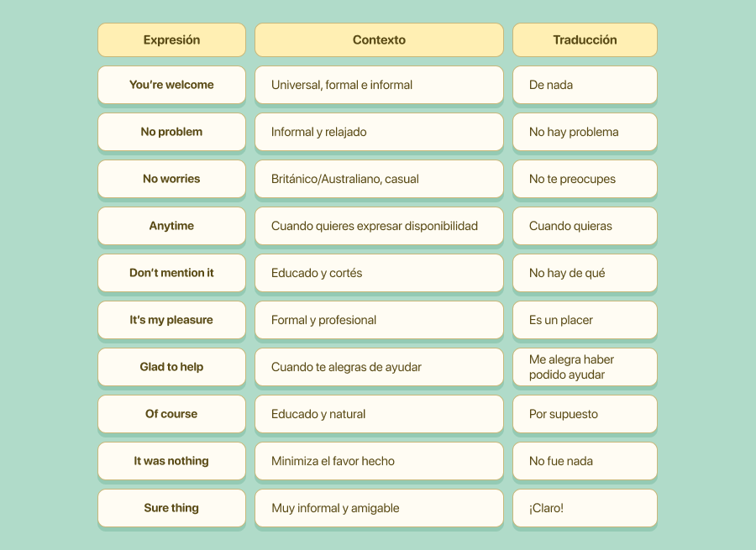This screenshot has height=550, width=756.
Task: Select the "Británico/Australiano, casual" context cell
Action: tap(379, 179)
